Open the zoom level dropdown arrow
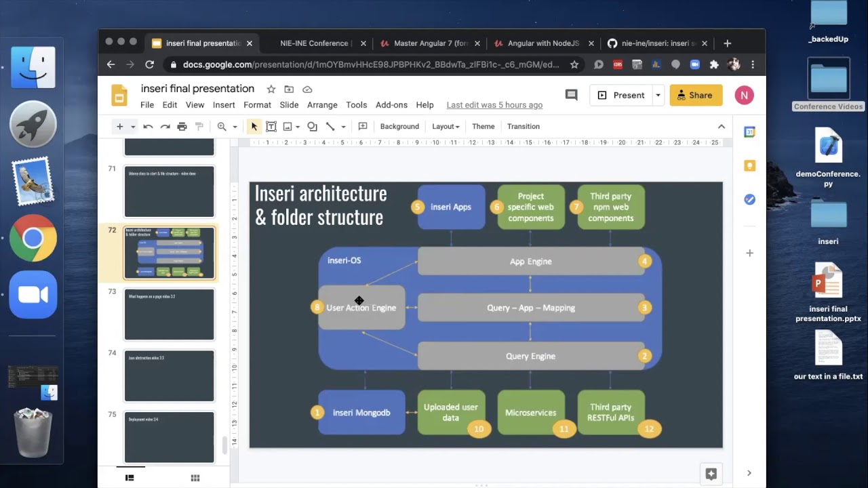Viewport: 868px width, 488px height. [235, 127]
